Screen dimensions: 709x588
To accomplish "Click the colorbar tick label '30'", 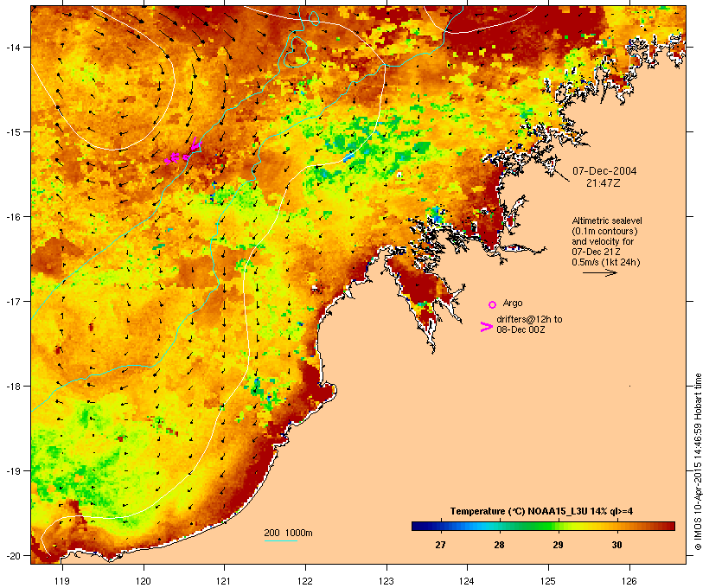I will [616, 545].
